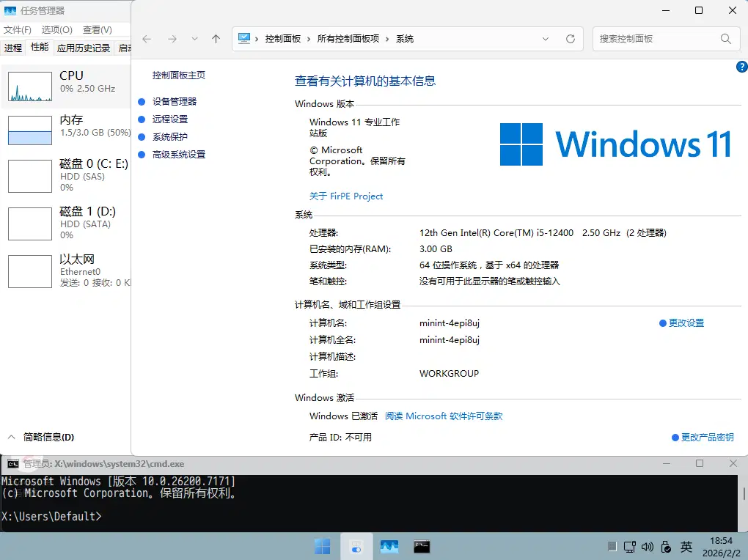The image size is (748, 560).
Task: Read the 阅读 Microsoft 软件许可条款 link
Action: tap(444, 416)
